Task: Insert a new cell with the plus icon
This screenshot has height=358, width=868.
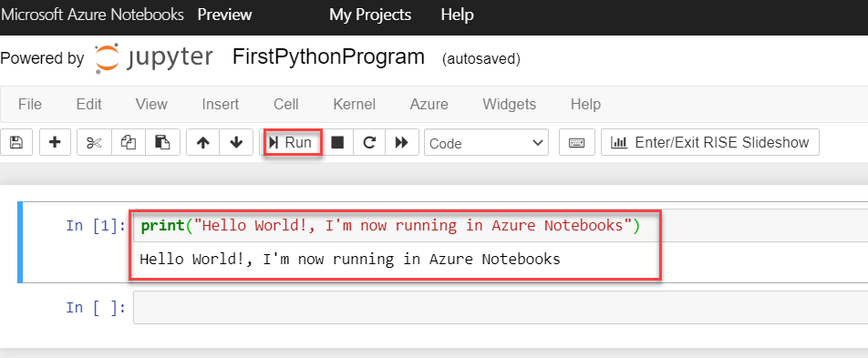Action: [55, 143]
